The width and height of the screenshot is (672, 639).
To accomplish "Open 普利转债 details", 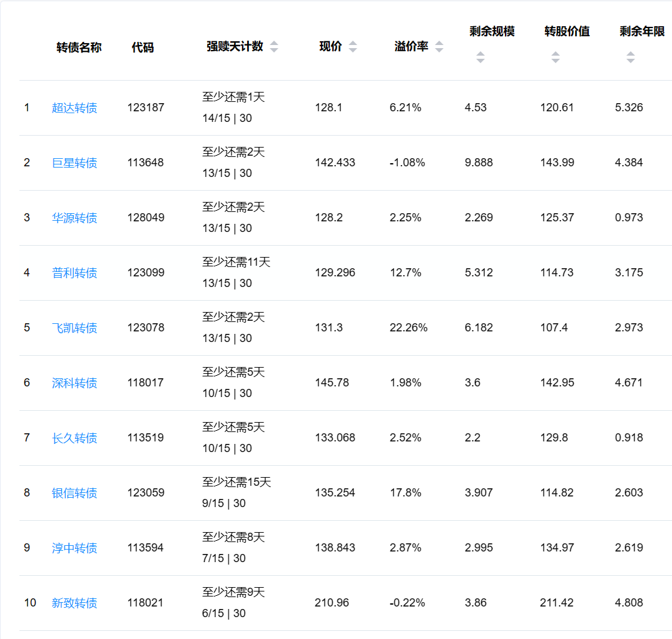I will pyautogui.click(x=74, y=273).
